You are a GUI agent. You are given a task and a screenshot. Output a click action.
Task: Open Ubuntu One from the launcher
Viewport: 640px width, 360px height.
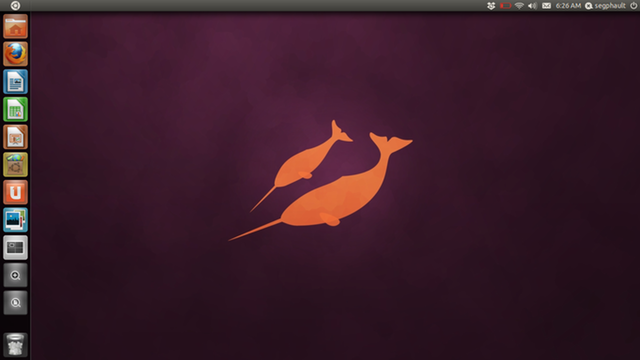point(16,192)
